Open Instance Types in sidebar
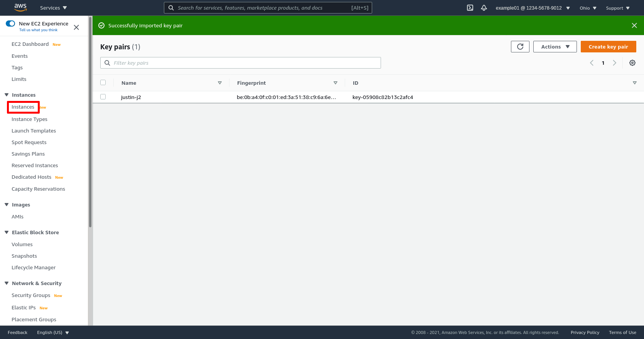Viewport: 644px width, 339px height. (29, 119)
